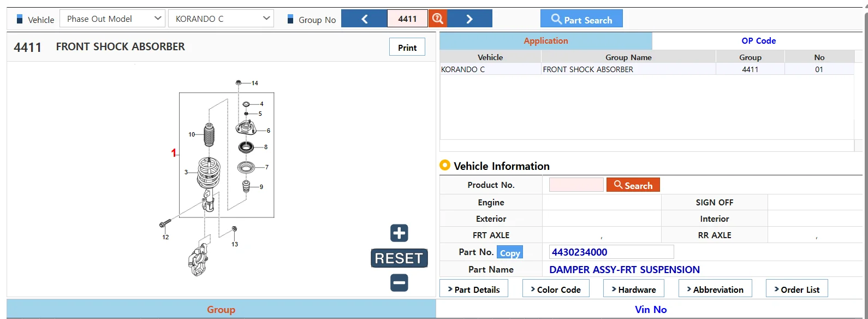Open the KORANDO C vehicle dropdown
This screenshot has width=868, height=319.
click(221, 19)
